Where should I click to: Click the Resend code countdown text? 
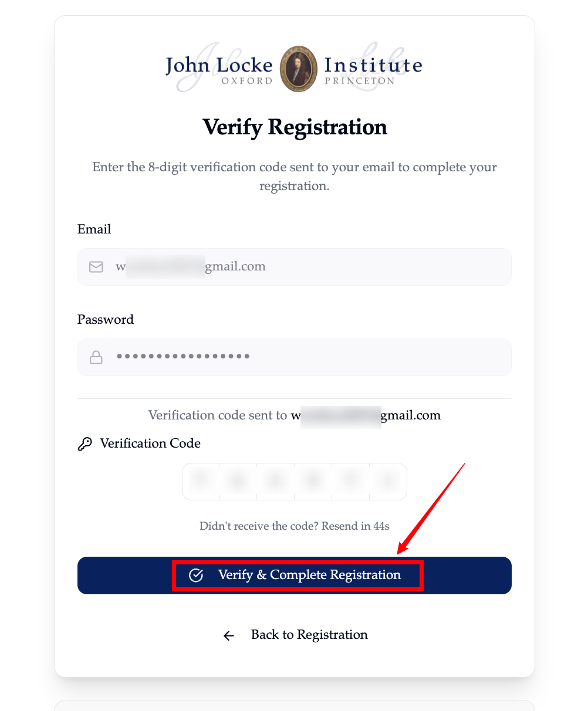pyautogui.click(x=295, y=526)
